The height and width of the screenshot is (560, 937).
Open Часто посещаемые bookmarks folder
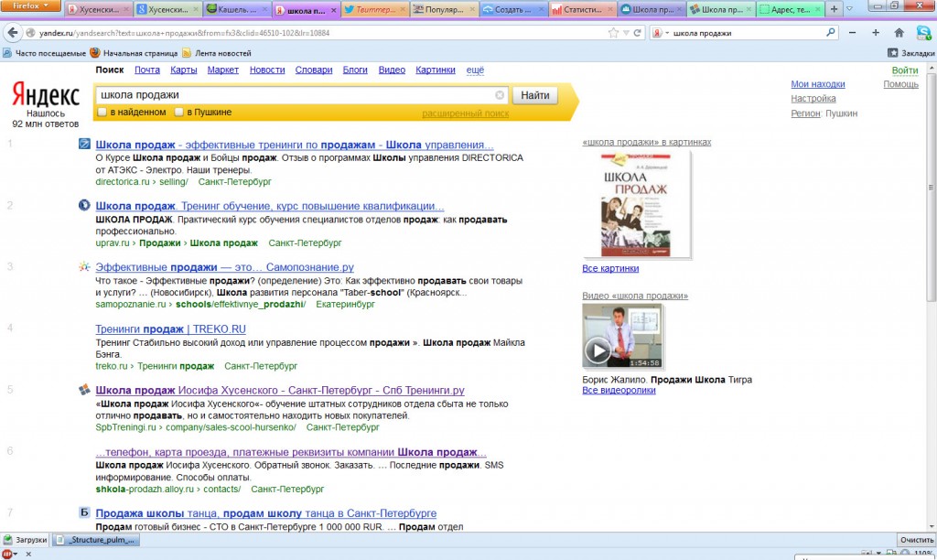tap(44, 53)
